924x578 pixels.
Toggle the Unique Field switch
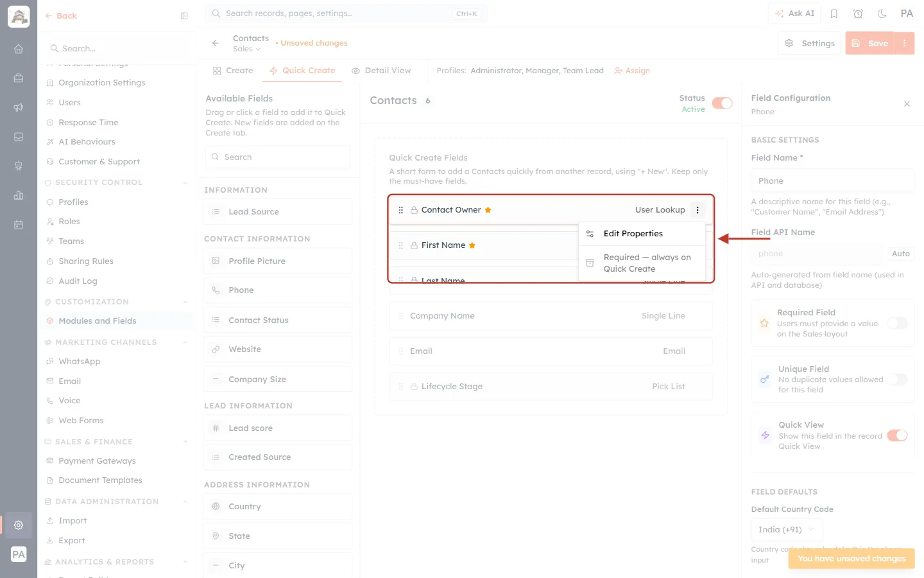coord(897,380)
